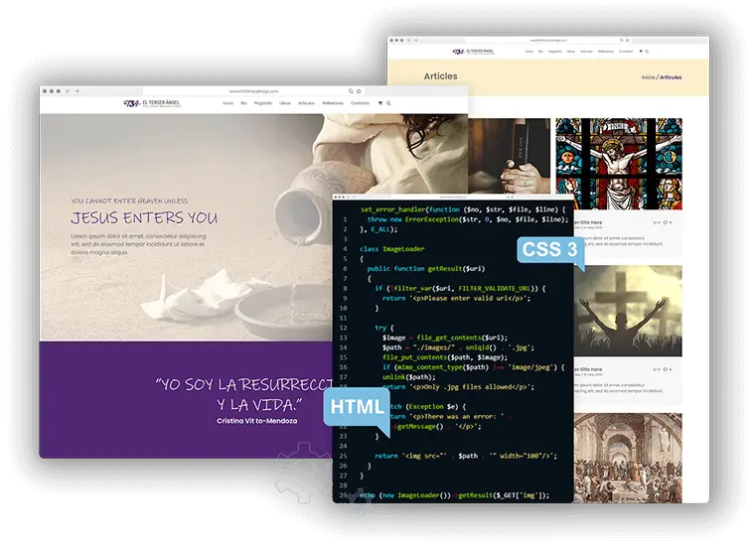Click the forward arrow in the homepage browser window
The image size is (756, 545).
76,91
